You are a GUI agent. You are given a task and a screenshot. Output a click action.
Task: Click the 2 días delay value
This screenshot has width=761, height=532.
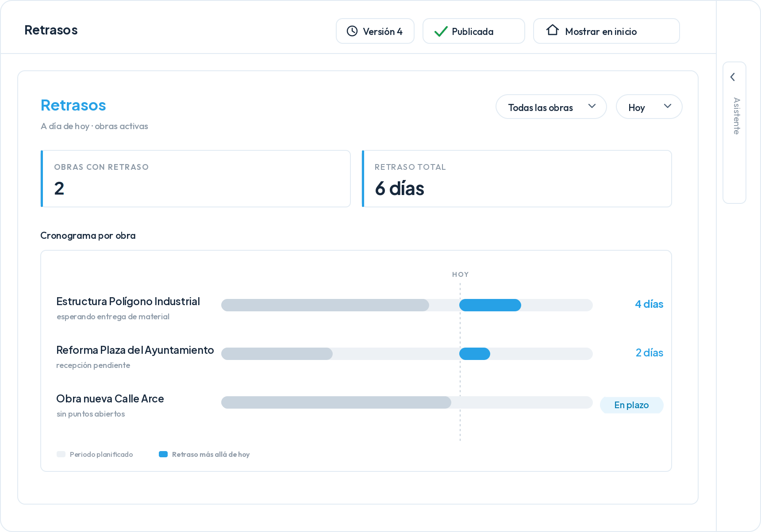[x=650, y=353]
